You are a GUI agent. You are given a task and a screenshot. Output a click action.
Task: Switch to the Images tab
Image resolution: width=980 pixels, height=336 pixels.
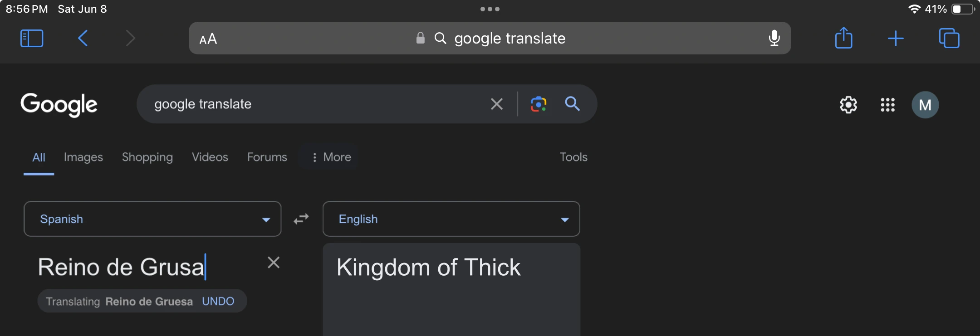point(83,157)
